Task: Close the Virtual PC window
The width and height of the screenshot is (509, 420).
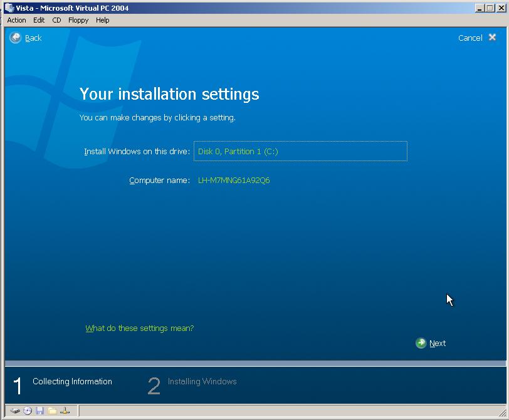Action: tap(501, 8)
